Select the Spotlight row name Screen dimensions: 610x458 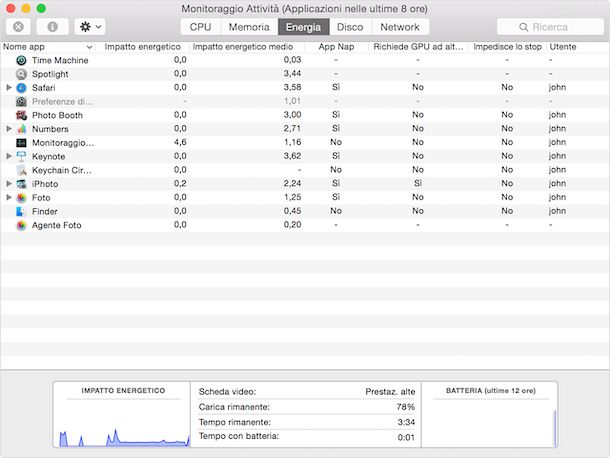[50, 74]
